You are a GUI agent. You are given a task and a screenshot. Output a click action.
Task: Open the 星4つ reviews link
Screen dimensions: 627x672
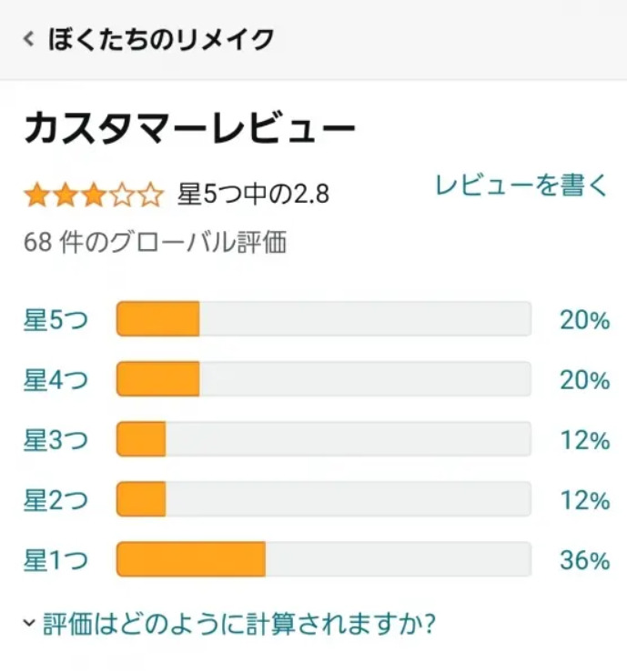(x=56, y=380)
